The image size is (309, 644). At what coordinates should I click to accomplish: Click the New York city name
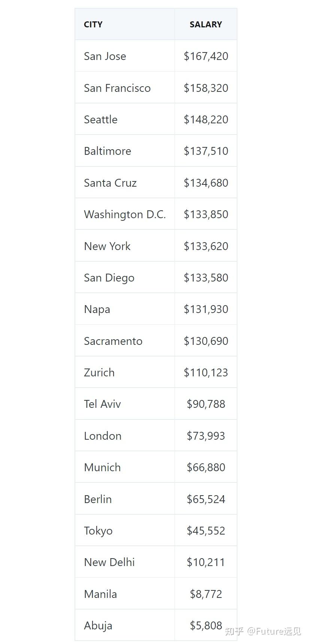[107, 246]
